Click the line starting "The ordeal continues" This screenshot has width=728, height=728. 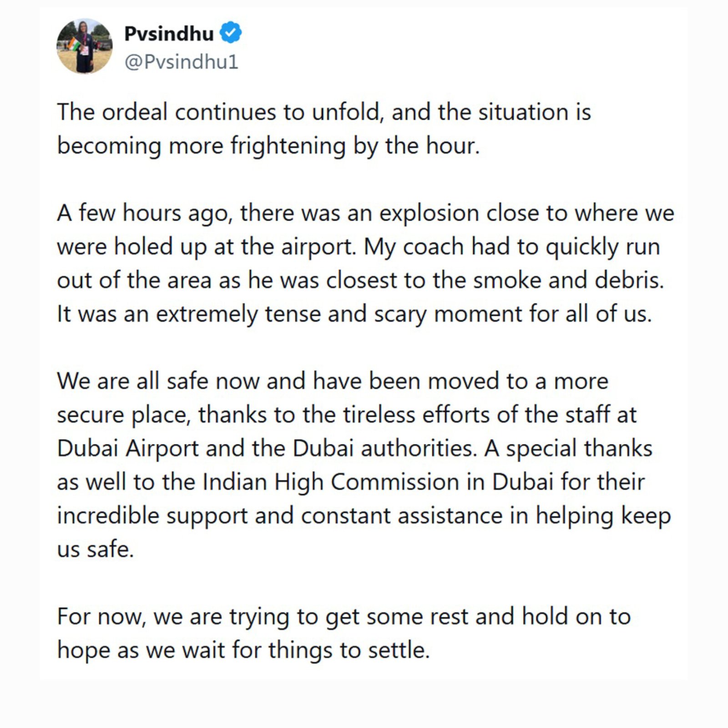(324, 112)
